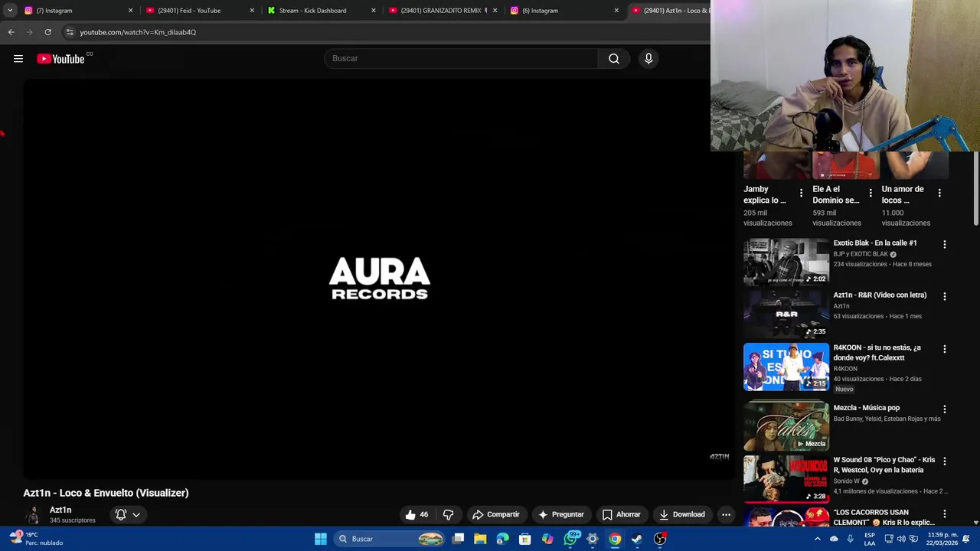Close the Stream - Kick Dashboard tab
The width and height of the screenshot is (980, 551).
click(x=374, y=11)
